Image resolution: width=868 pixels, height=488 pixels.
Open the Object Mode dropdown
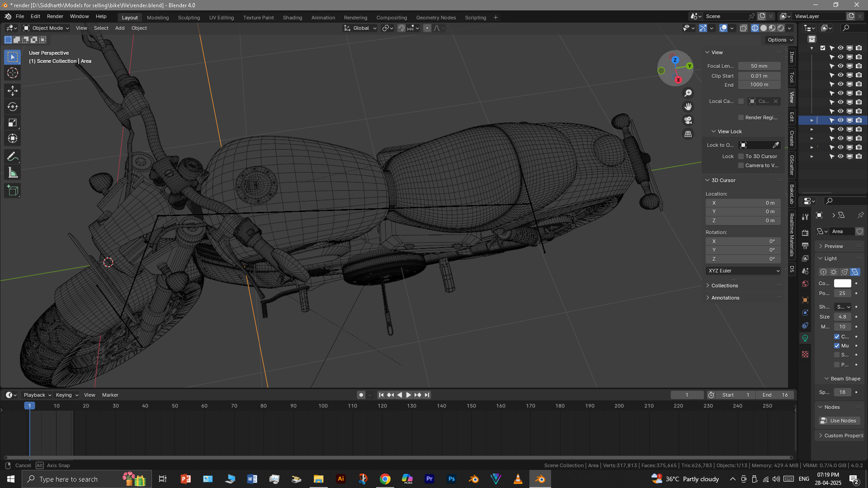46,28
